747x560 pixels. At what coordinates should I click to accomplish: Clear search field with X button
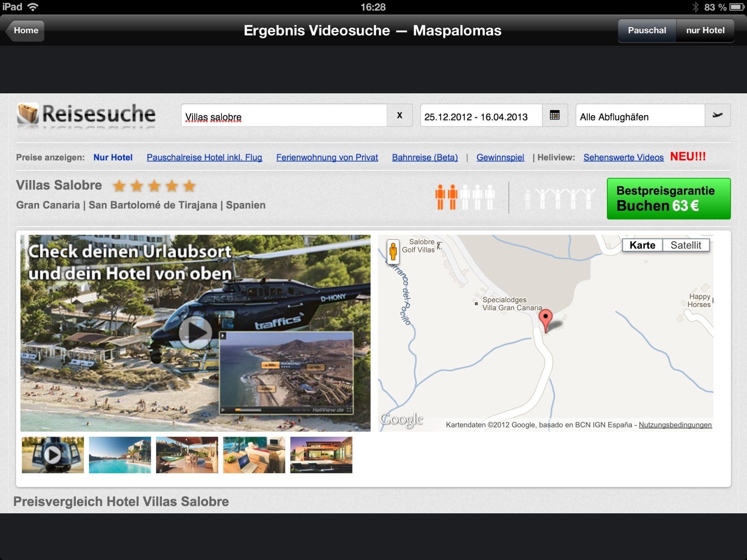click(399, 115)
